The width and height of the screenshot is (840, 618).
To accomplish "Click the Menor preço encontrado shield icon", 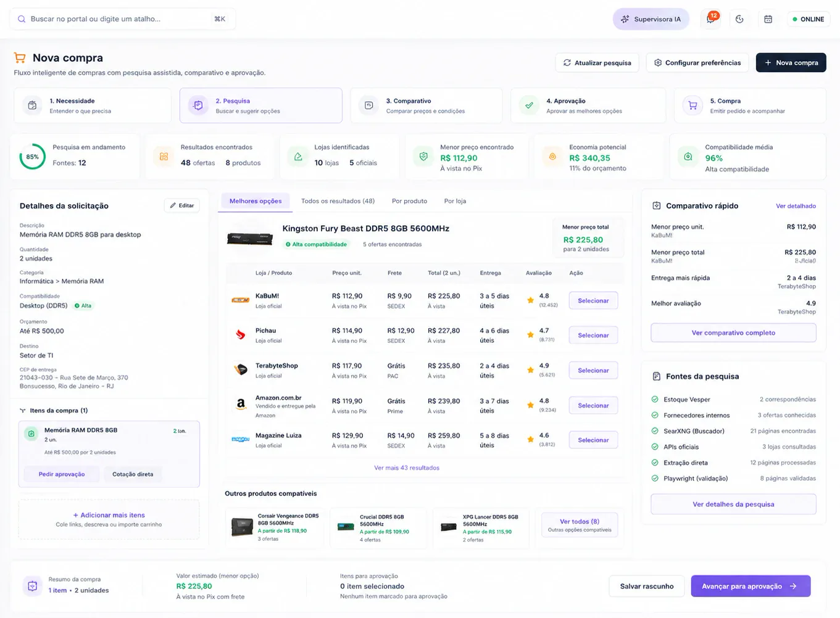I will 423,157.
